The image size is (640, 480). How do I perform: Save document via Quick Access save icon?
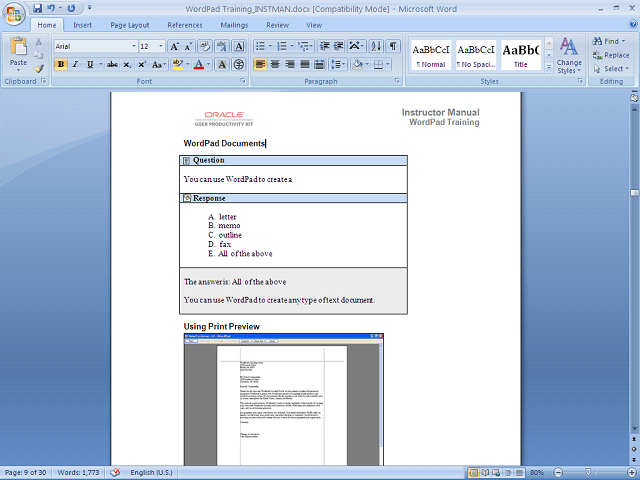[38, 8]
